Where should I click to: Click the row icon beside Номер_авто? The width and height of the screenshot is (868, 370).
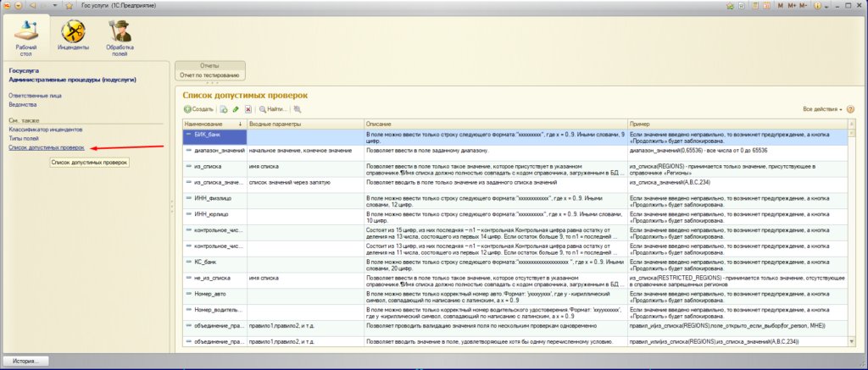point(188,294)
